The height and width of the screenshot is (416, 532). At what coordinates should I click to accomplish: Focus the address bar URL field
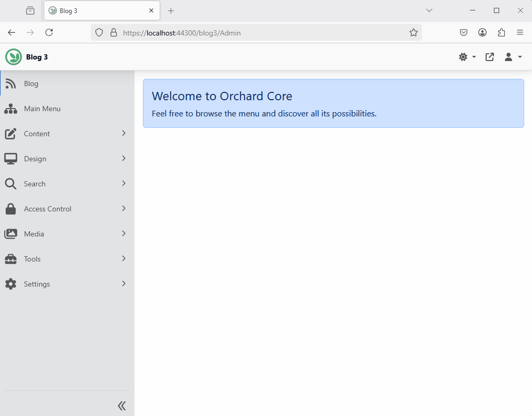pos(256,32)
